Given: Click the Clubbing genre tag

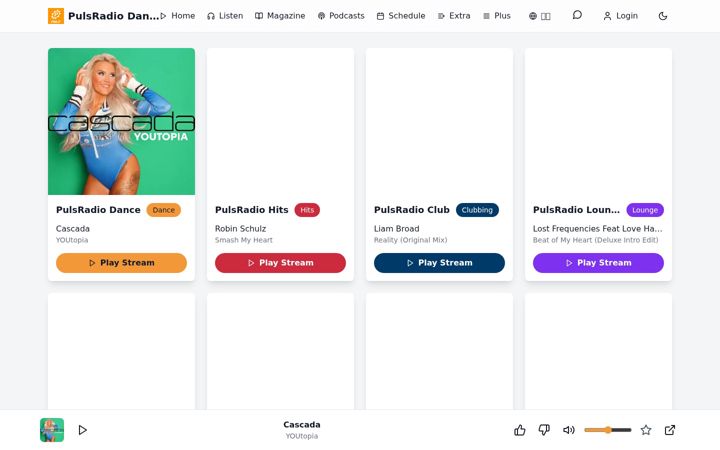Looking at the screenshot, I should pyautogui.click(x=477, y=210).
